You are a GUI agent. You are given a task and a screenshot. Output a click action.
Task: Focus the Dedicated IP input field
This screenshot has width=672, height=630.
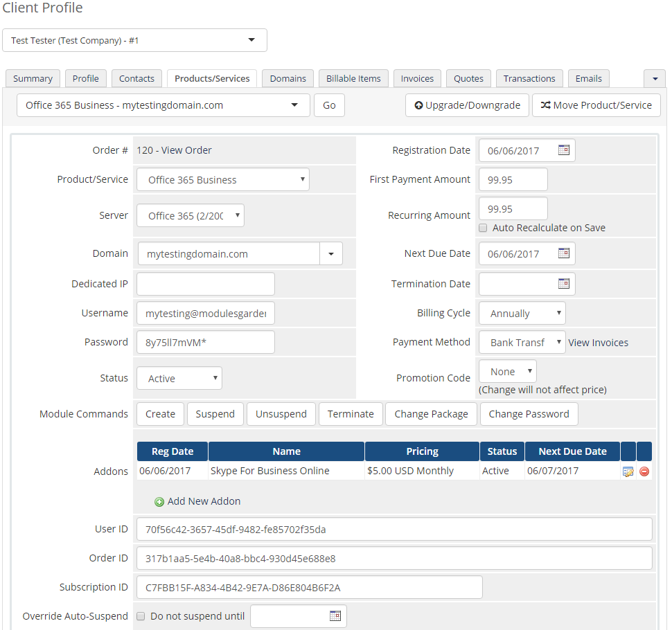pyautogui.click(x=206, y=284)
